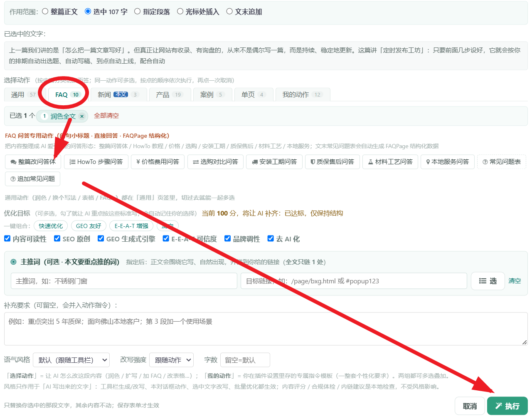Open the 产品 actions tab

(169, 95)
